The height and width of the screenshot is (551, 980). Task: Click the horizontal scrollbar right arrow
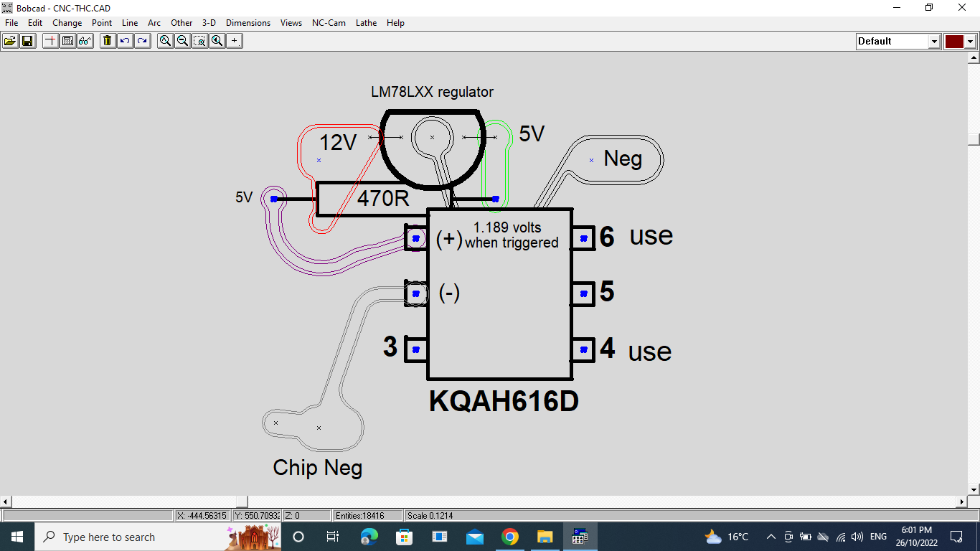(962, 501)
